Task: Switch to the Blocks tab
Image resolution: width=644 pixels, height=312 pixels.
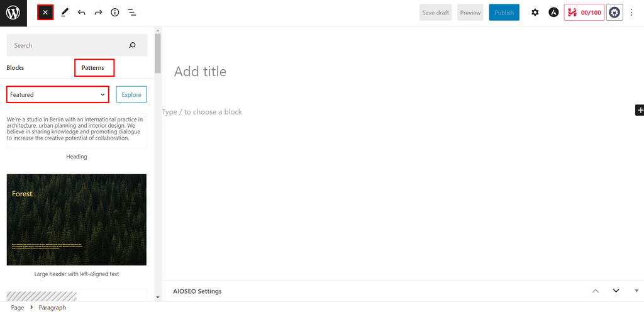Action: (15, 67)
